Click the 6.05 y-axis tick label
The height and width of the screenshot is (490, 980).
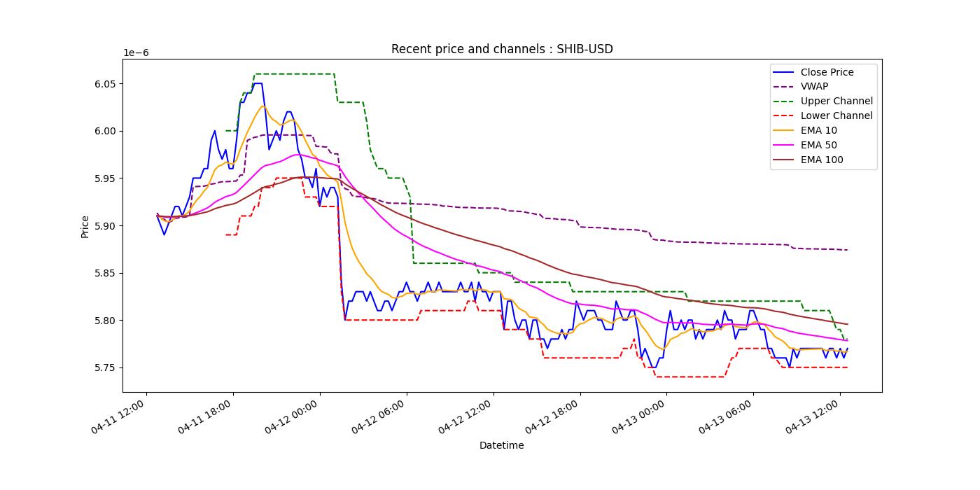[x=104, y=84]
